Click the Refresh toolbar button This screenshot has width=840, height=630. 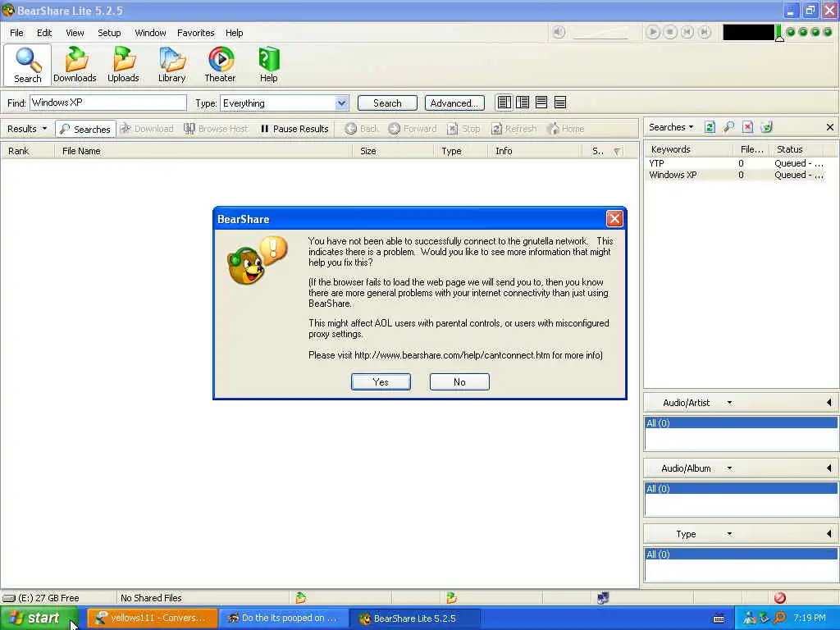click(x=514, y=129)
